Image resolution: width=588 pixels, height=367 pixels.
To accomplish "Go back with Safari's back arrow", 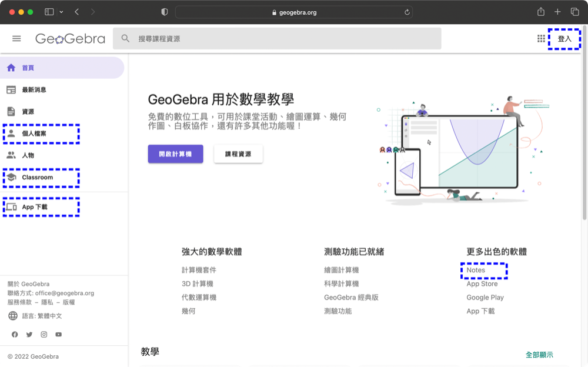I will 77,12.
